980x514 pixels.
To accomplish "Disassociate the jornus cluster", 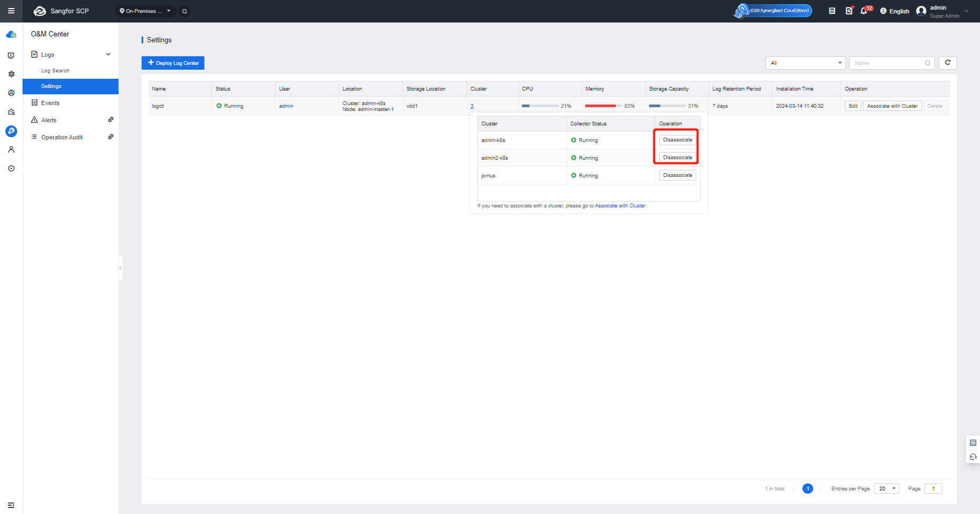I will click(x=677, y=175).
